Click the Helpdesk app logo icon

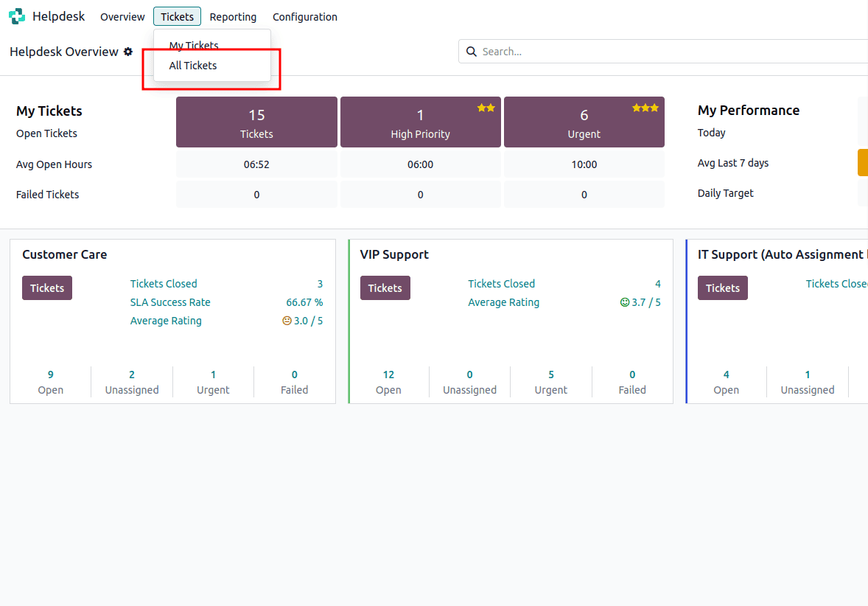[x=16, y=15]
